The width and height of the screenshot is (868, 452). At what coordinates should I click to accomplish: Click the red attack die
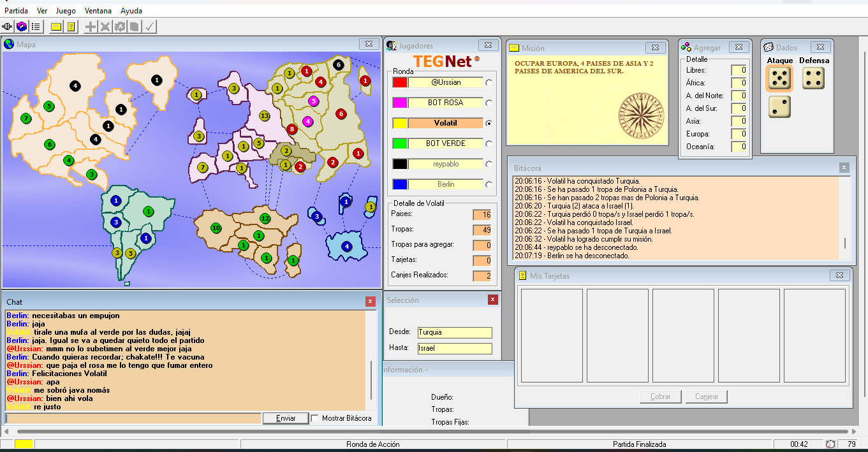tap(779, 78)
